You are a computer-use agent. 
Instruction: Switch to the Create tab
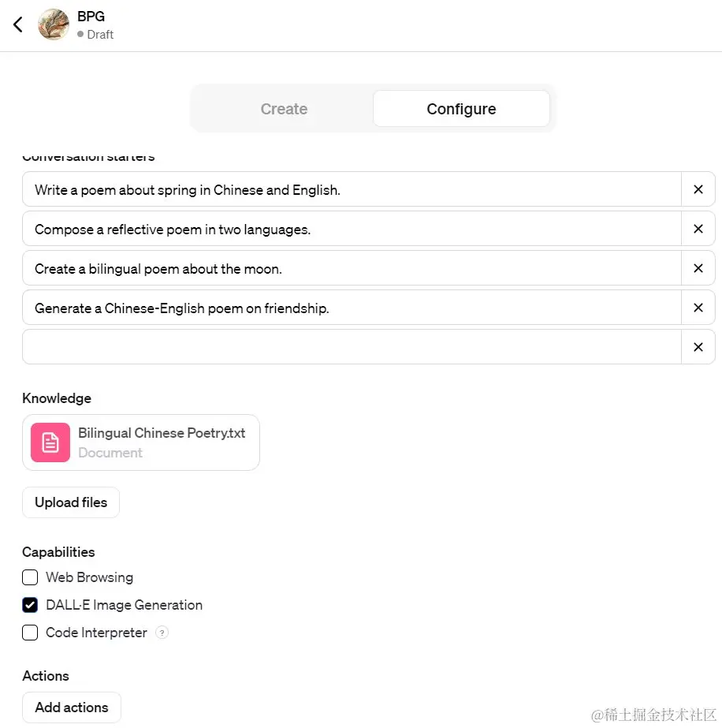(x=284, y=108)
